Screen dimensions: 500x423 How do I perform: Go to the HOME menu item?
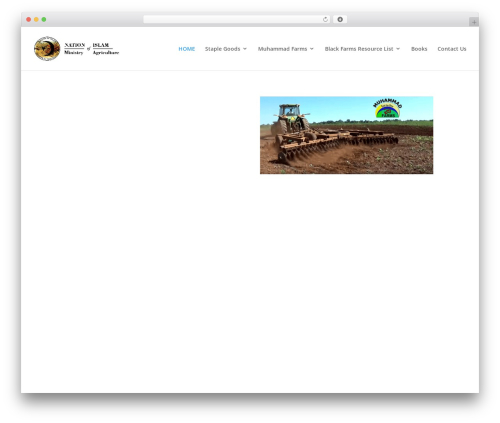pyautogui.click(x=187, y=49)
